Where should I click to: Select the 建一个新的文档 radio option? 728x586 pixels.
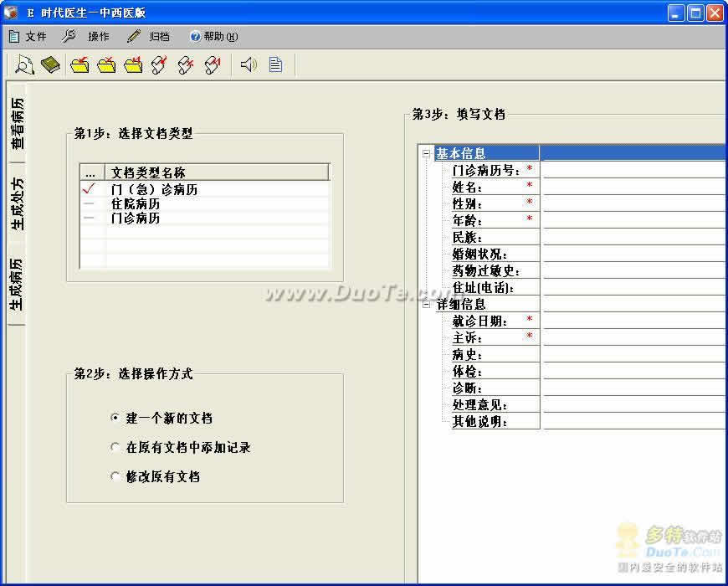tap(115, 418)
